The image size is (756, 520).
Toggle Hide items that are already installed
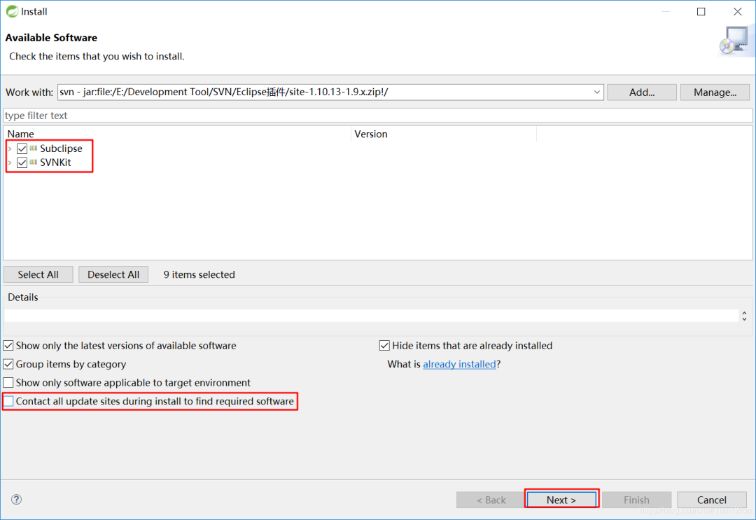384,346
